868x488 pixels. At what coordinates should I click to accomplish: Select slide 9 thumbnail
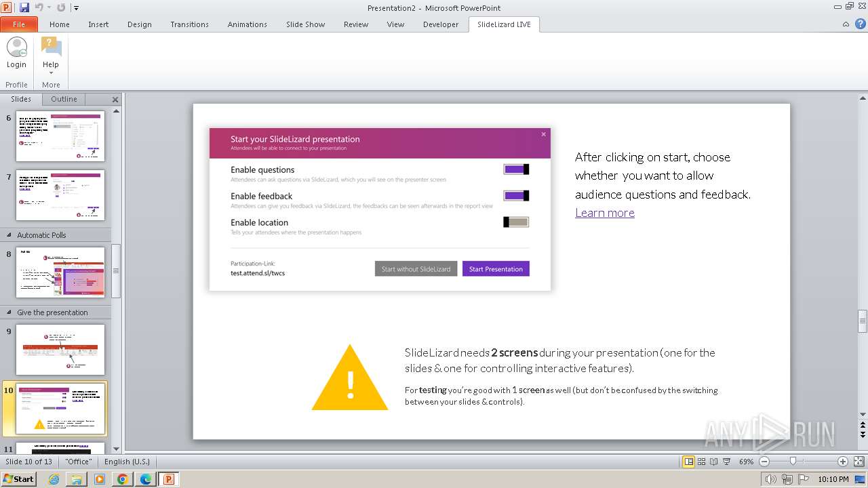click(x=60, y=350)
